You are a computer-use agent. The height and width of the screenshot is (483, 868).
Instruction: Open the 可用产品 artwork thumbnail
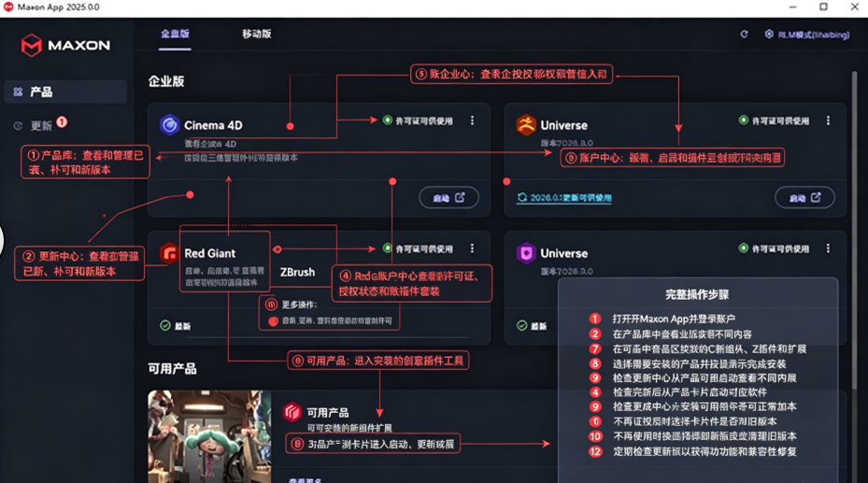pos(209,436)
